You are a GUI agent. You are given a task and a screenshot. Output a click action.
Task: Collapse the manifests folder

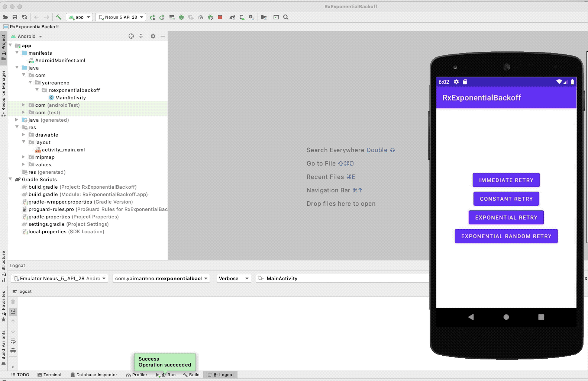17,52
